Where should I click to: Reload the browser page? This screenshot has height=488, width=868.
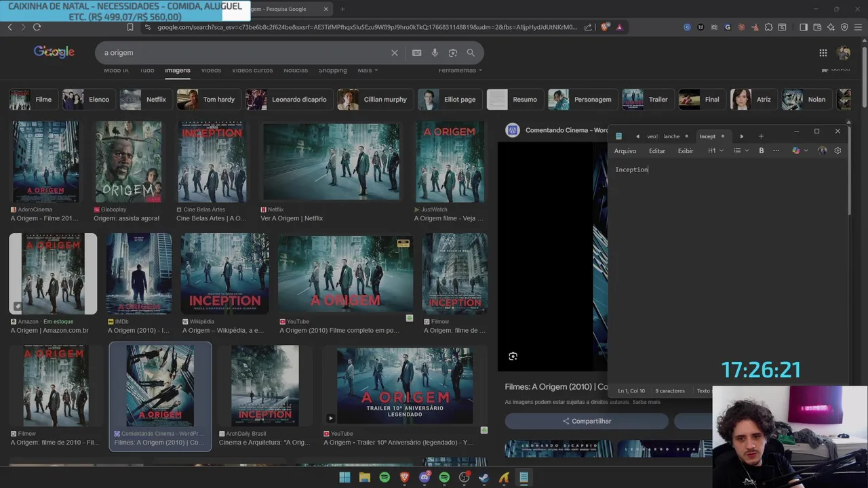tap(37, 27)
